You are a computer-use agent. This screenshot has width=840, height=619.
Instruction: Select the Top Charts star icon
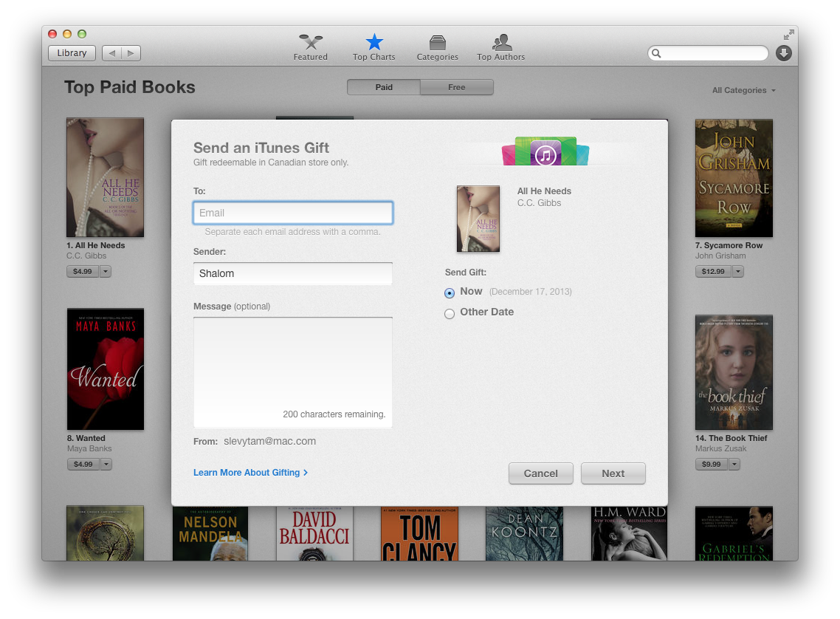[x=374, y=42]
